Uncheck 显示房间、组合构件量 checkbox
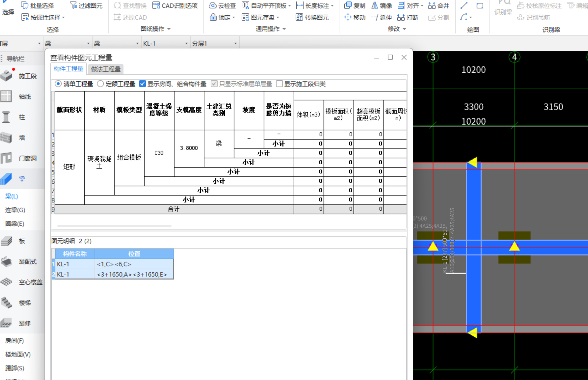This screenshot has width=588, height=380. coord(143,84)
